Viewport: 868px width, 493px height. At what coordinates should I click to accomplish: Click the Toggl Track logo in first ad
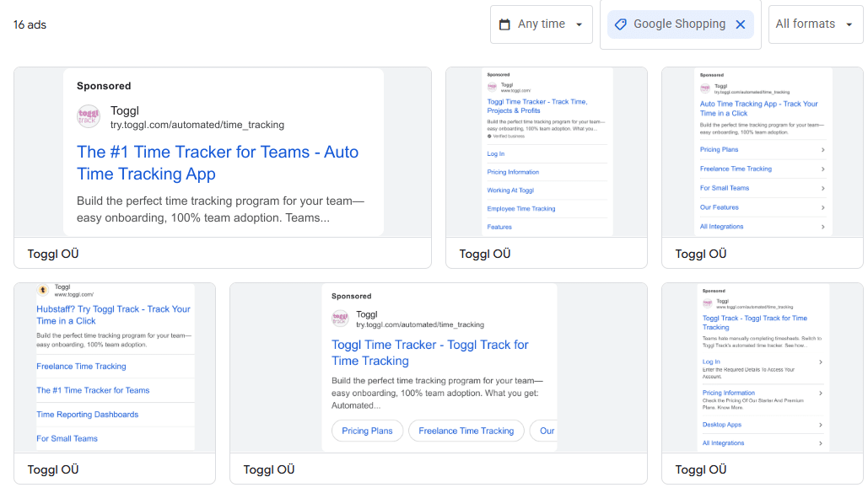[x=89, y=117]
